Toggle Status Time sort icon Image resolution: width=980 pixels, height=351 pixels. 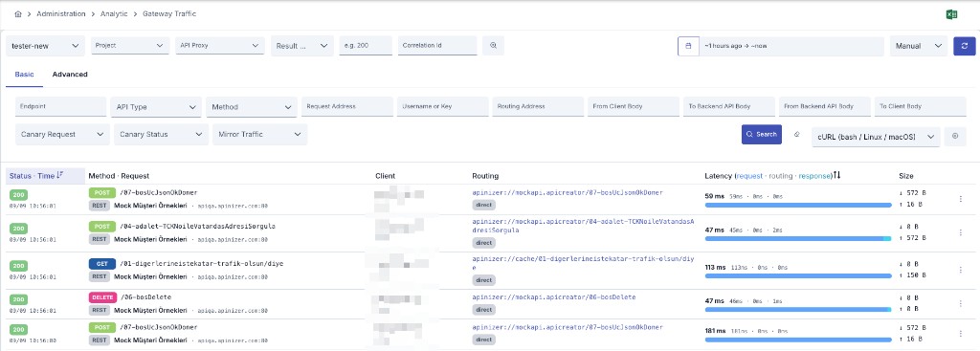click(x=60, y=176)
